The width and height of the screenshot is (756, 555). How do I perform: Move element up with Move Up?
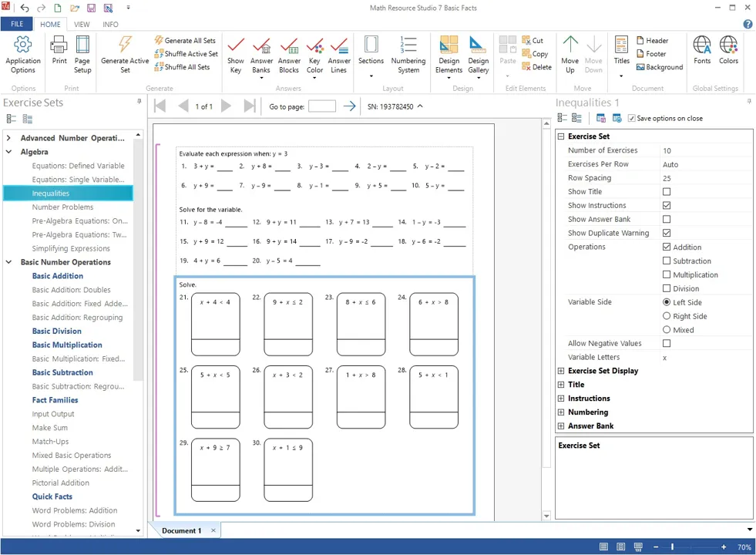click(x=570, y=55)
